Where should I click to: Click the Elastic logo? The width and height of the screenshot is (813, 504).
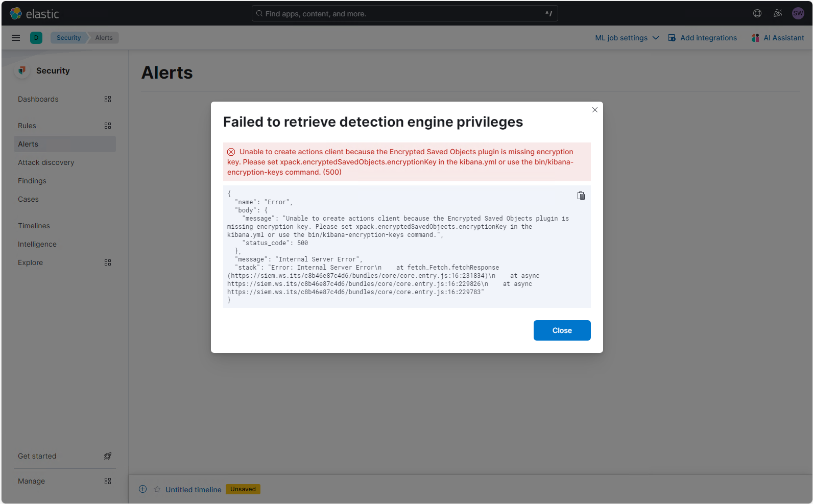coord(34,14)
